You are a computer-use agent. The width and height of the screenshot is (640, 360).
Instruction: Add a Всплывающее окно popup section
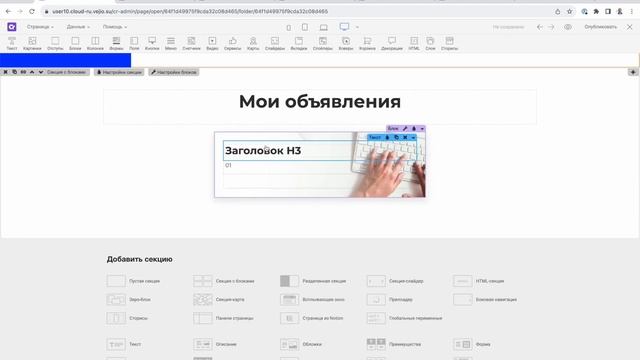tap(312, 300)
